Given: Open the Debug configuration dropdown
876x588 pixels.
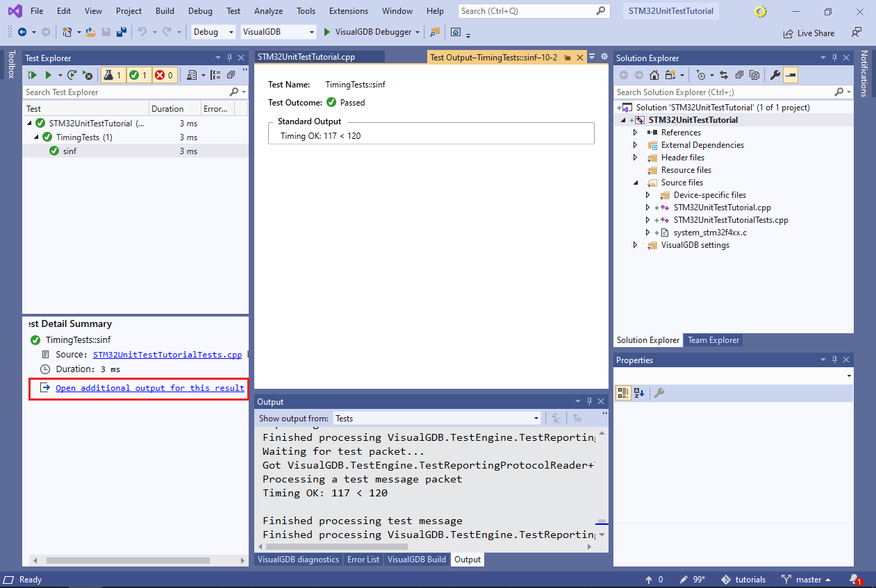Looking at the screenshot, I should pos(213,32).
